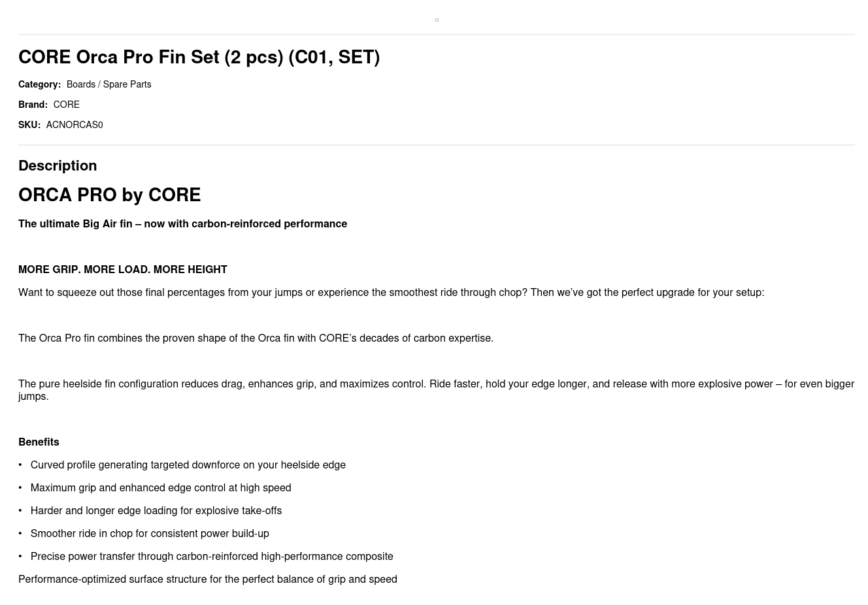The image size is (868, 605).
Task: Click the Maximum grip bullet point
Action: pos(160,488)
